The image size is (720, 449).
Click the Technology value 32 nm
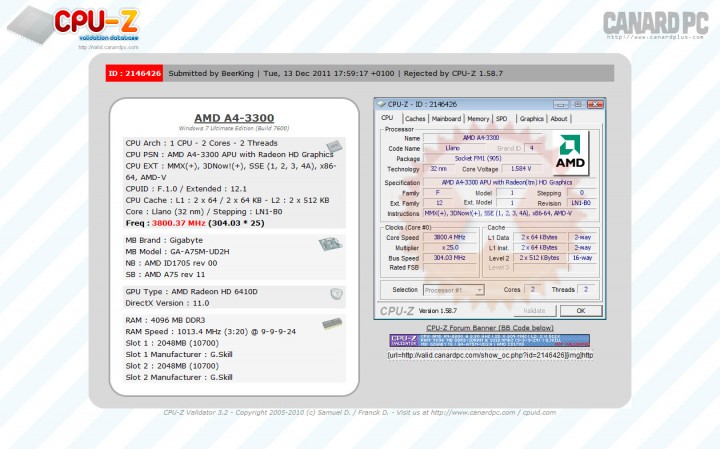pos(438,169)
